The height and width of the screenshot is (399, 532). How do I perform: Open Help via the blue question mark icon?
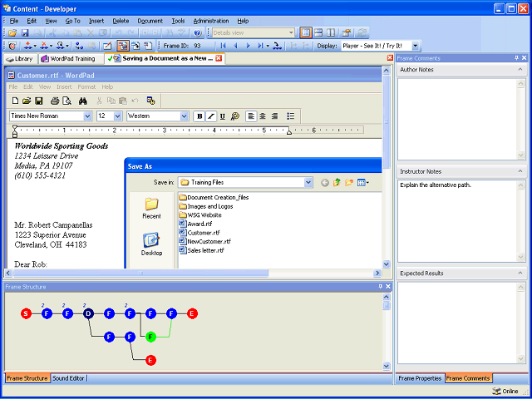(198, 33)
